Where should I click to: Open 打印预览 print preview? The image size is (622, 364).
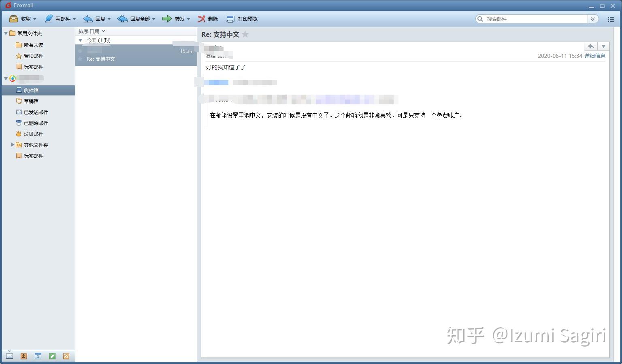(x=242, y=19)
